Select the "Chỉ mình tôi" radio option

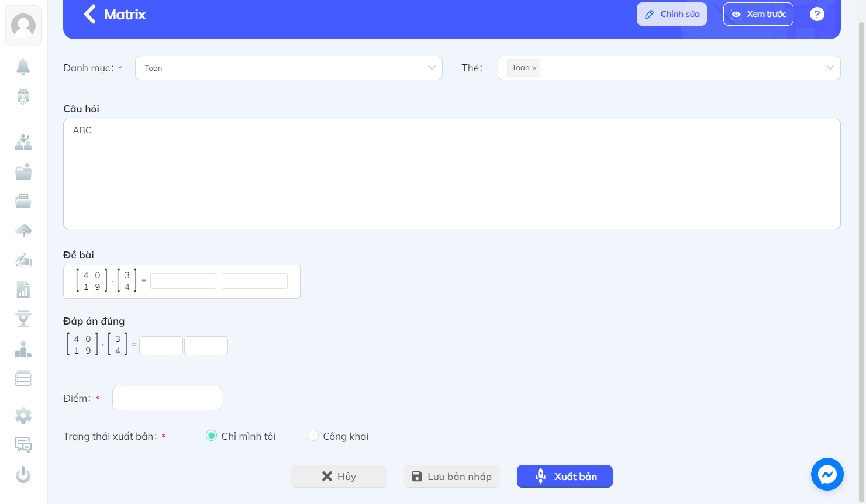212,436
